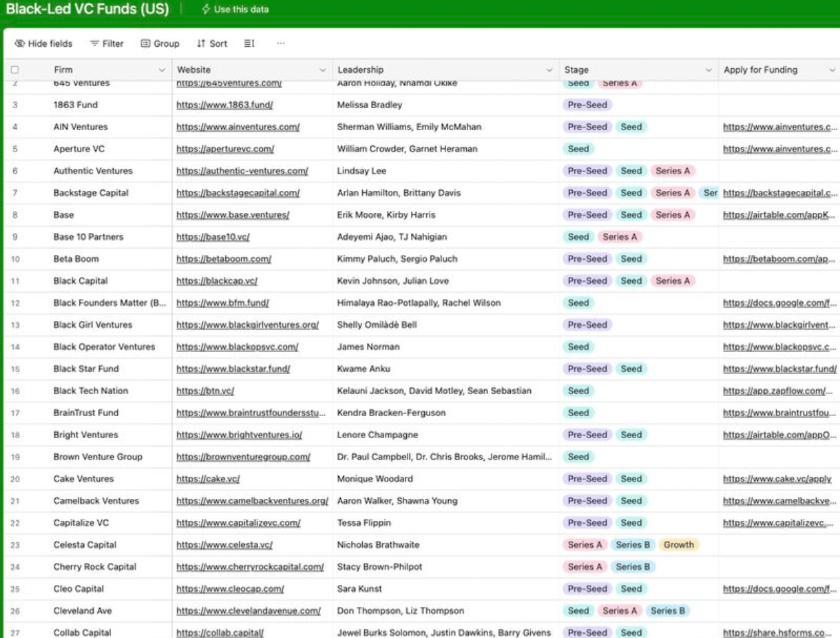This screenshot has width=840, height=638.
Task: Click Stacy Brown-Philpot leadership cell
Action: tap(445, 567)
